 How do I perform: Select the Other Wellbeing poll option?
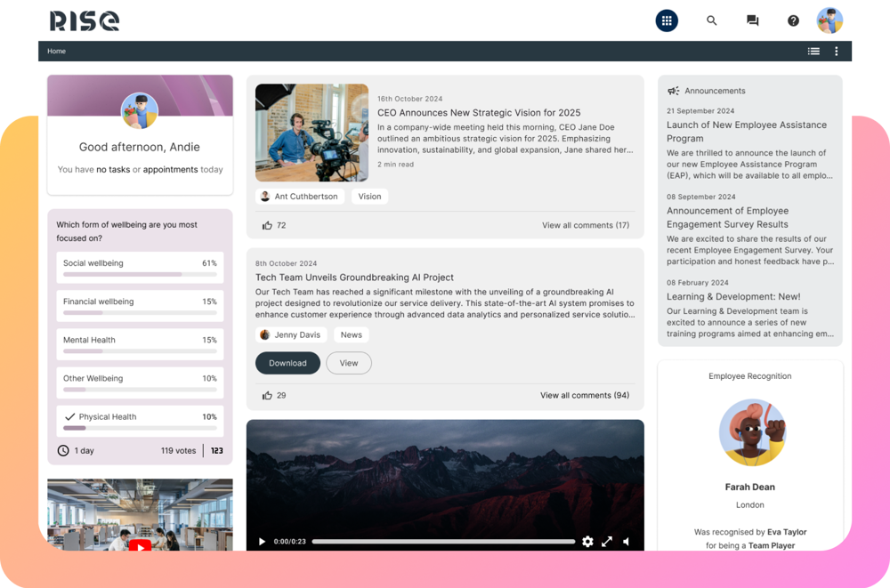tap(140, 383)
